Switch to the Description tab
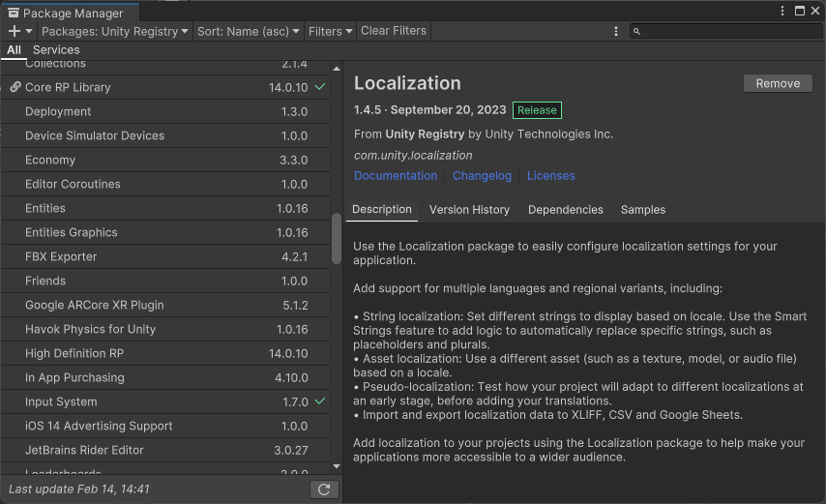This screenshot has width=826, height=504. coord(382,210)
